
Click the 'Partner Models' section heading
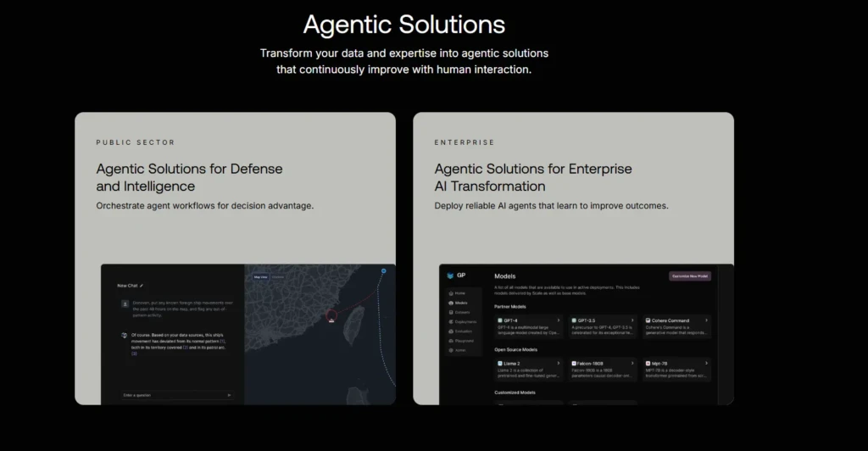[x=510, y=307]
